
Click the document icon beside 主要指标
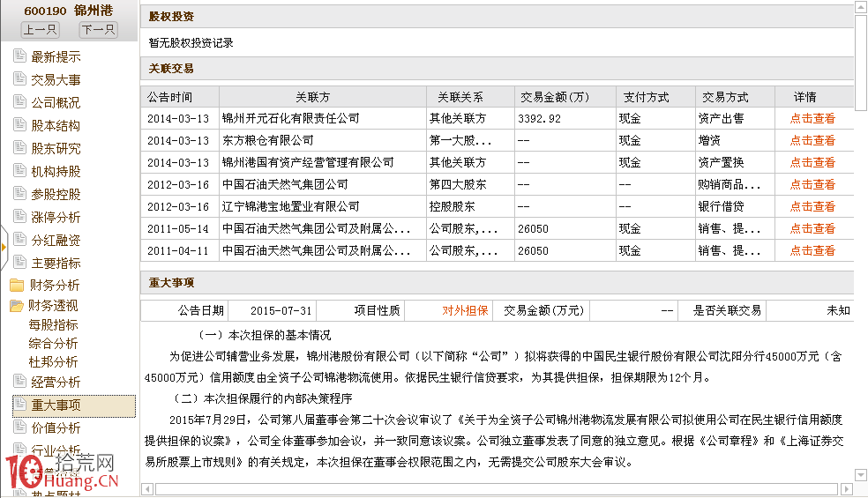[x=19, y=262]
